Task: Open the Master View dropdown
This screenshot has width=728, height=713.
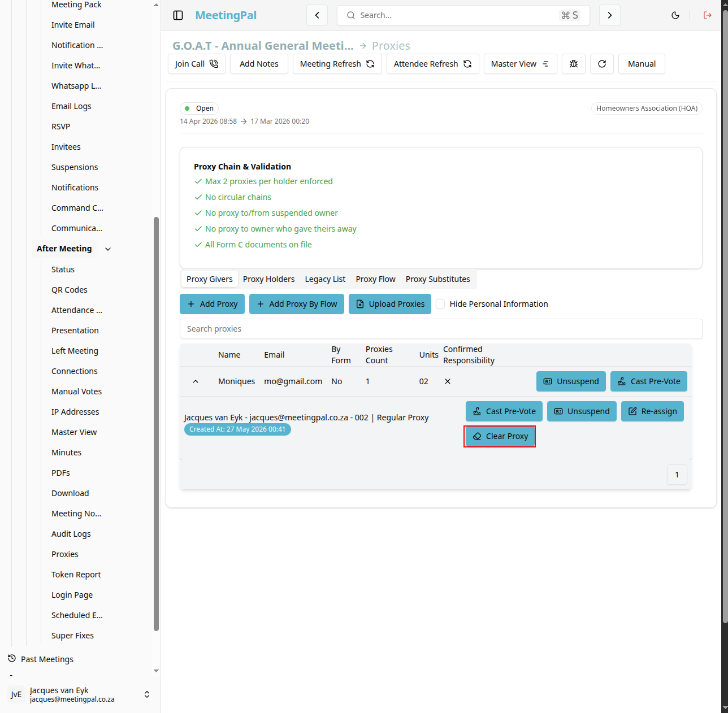Action: pyautogui.click(x=521, y=64)
